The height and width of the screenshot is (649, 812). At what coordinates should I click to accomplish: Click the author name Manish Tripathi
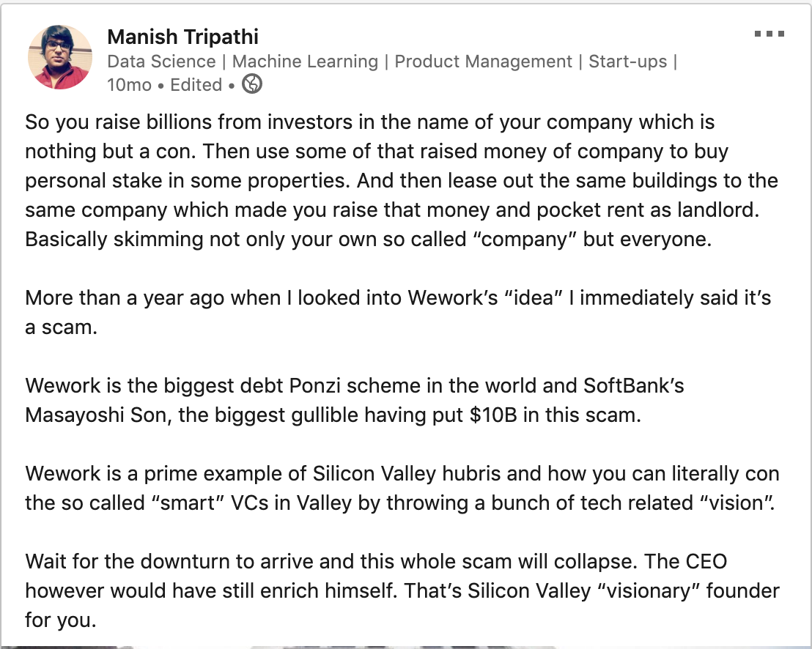pyautogui.click(x=182, y=37)
